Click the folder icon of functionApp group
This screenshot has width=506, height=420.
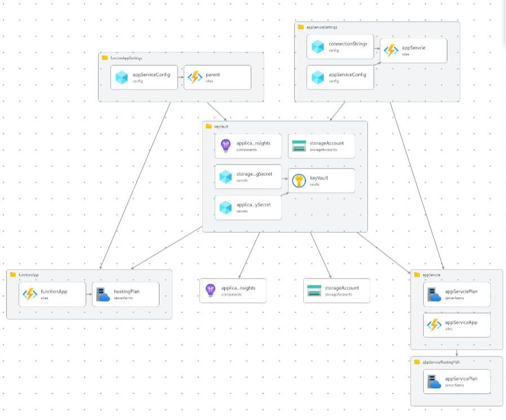pyautogui.click(x=13, y=275)
